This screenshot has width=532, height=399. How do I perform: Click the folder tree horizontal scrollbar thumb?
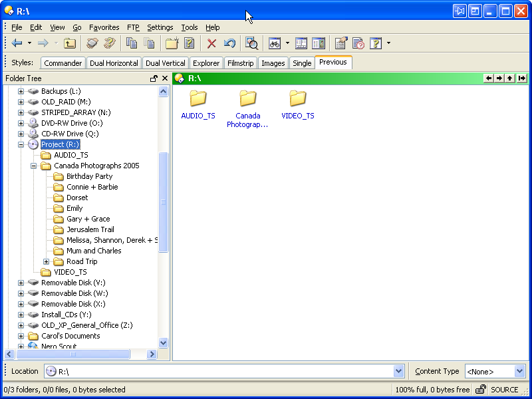click(73, 354)
